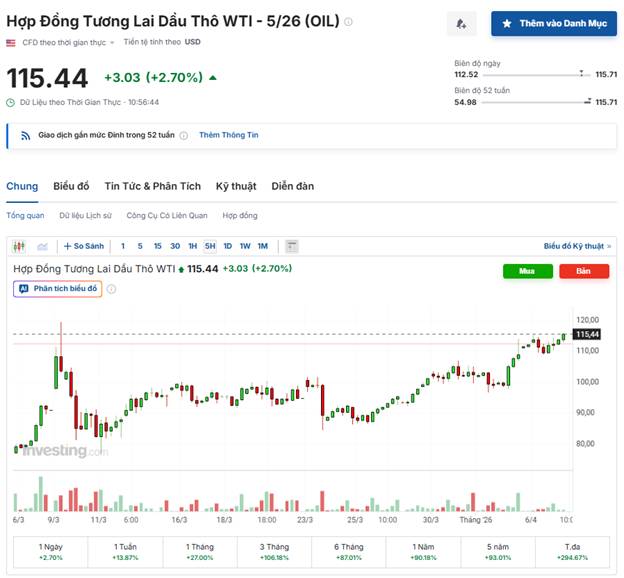Screen dimensions: 624x578
Task: Open Phân tích biểu đồ AI analysis
Action: click(x=58, y=289)
